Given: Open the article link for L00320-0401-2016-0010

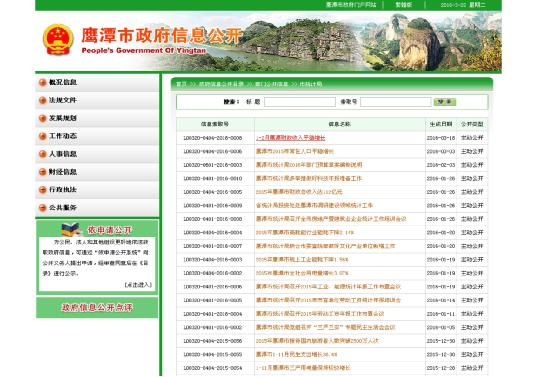Looking at the screenshot, I should pyautogui.click(x=309, y=178).
